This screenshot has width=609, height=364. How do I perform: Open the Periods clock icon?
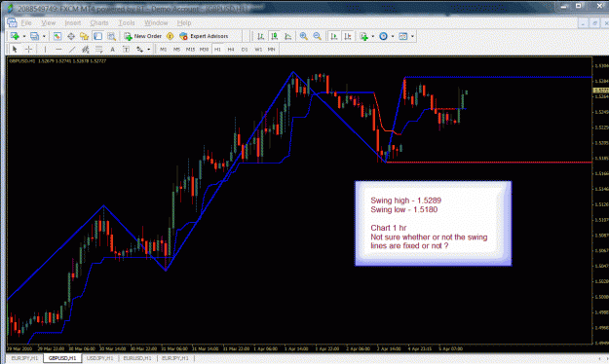pyautogui.click(x=383, y=36)
